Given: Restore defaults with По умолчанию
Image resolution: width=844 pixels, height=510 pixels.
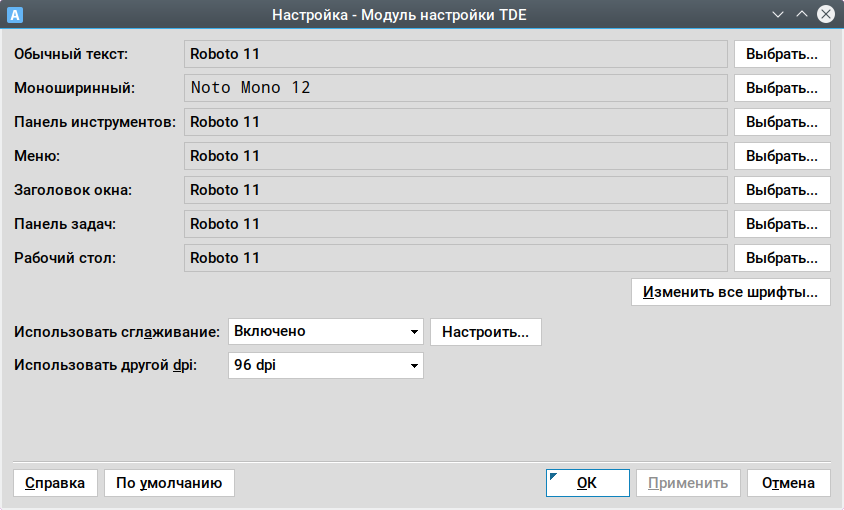Looking at the screenshot, I should pyautogui.click(x=169, y=483).
